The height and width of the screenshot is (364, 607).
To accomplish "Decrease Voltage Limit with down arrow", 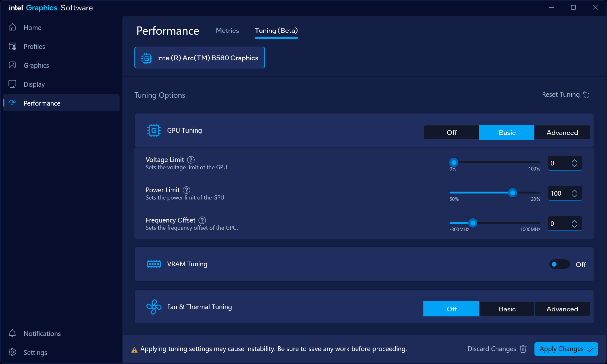I will tap(574, 165).
